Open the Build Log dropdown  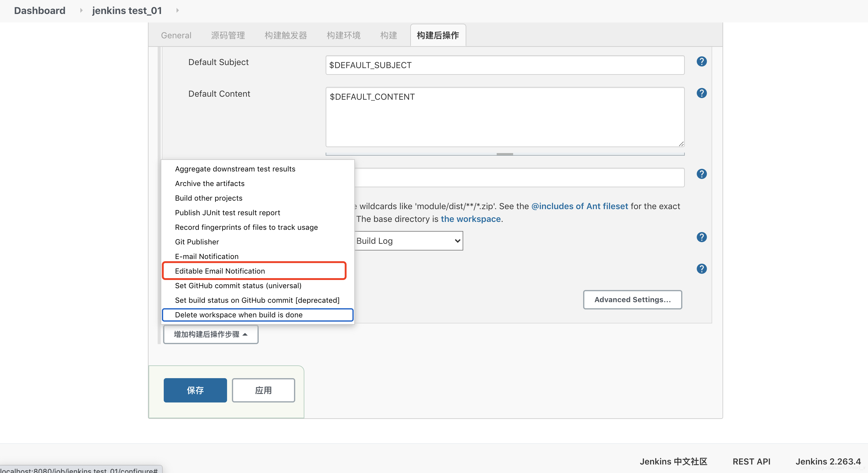408,241
